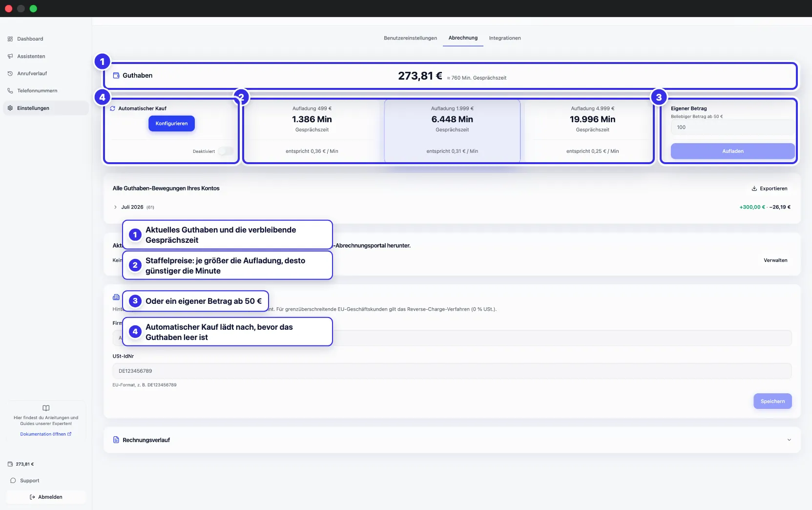Image resolution: width=812 pixels, height=510 pixels.
Task: Open the Integrationen tab
Action: [505, 38]
